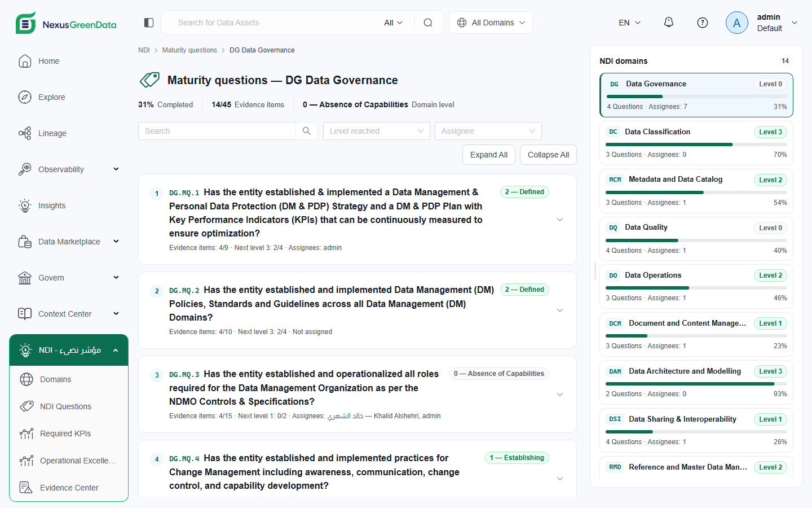Expand the Observability sidebar menu
Image resolution: width=812 pixels, height=508 pixels.
69,169
